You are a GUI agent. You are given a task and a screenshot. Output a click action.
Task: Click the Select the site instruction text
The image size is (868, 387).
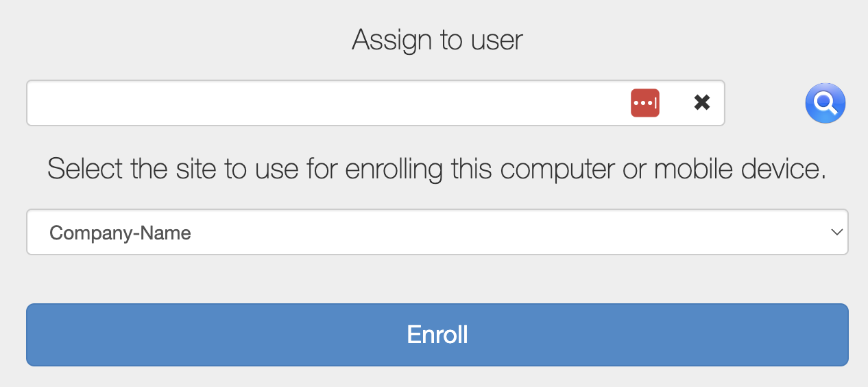click(x=437, y=169)
